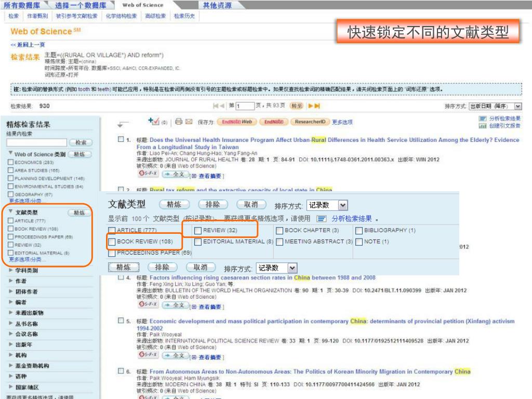Expand 来源出版物 refine section
This screenshot has width=532, height=399.
(x=11, y=313)
